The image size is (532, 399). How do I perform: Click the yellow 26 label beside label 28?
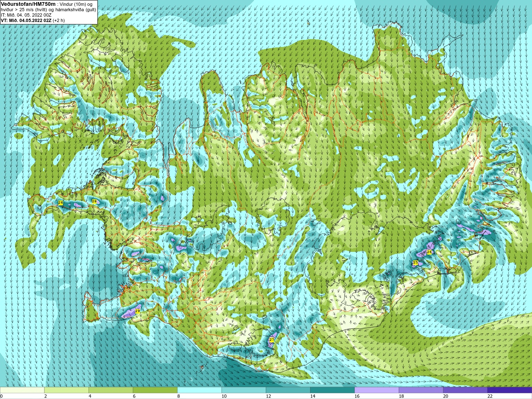(61, 202)
